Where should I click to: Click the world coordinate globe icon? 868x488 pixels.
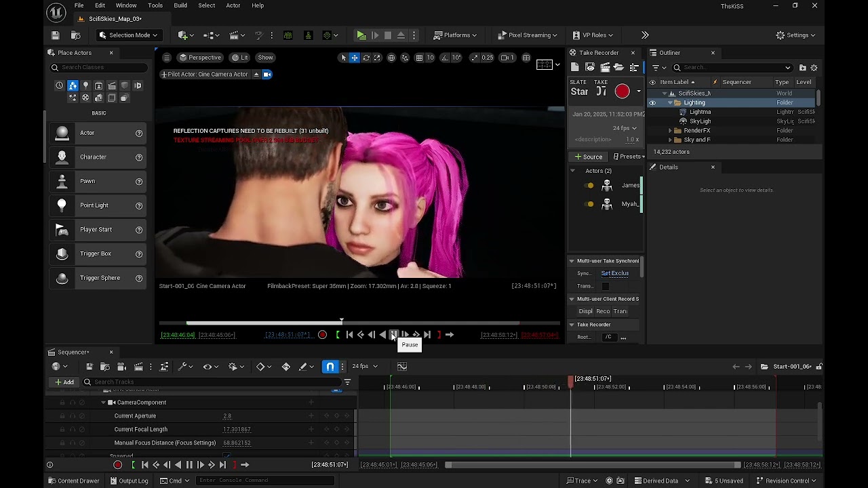[x=391, y=58]
